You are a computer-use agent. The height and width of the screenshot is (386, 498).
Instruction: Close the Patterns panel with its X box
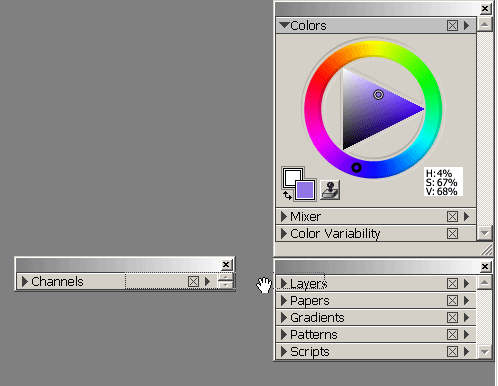[x=452, y=335]
